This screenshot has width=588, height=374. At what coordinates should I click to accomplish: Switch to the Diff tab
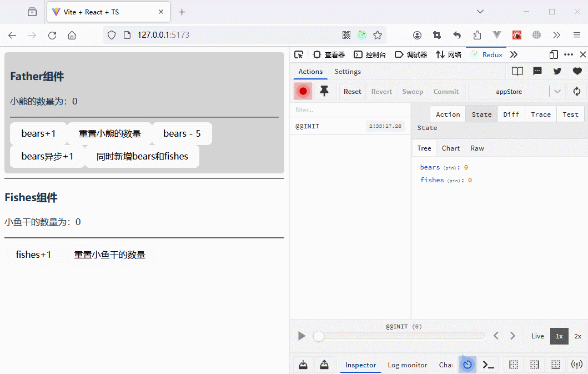511,114
